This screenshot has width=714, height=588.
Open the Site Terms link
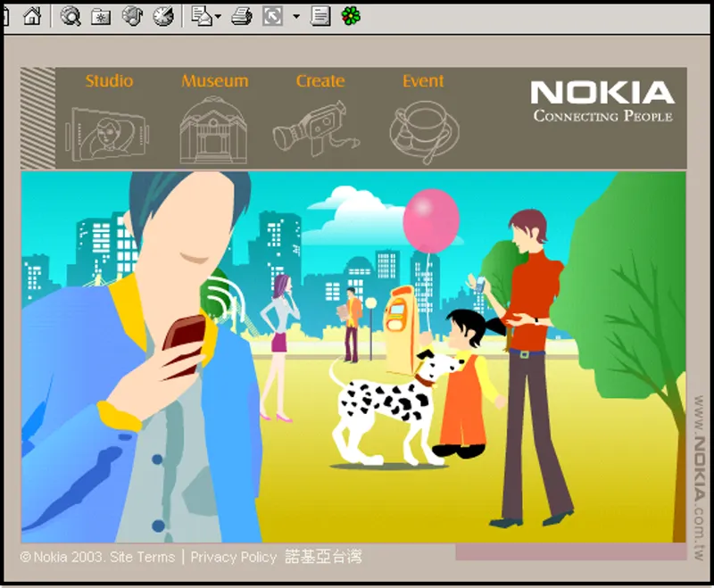click(143, 558)
